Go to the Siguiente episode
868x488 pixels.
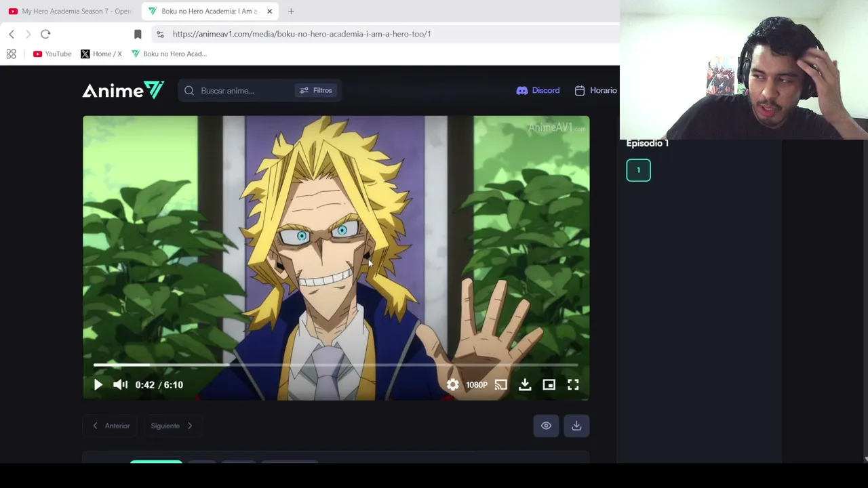tap(172, 426)
